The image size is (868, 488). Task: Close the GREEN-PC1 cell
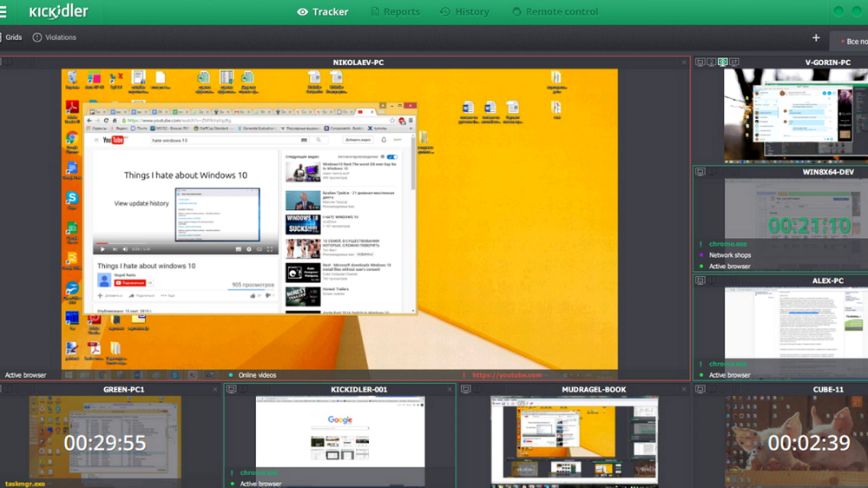coord(215,390)
